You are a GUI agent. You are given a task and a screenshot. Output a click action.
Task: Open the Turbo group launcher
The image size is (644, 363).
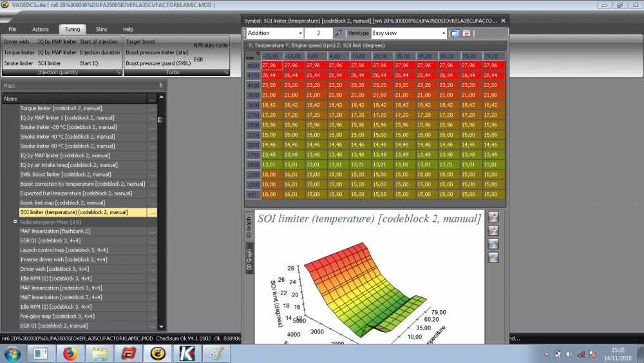pyautogui.click(x=226, y=72)
